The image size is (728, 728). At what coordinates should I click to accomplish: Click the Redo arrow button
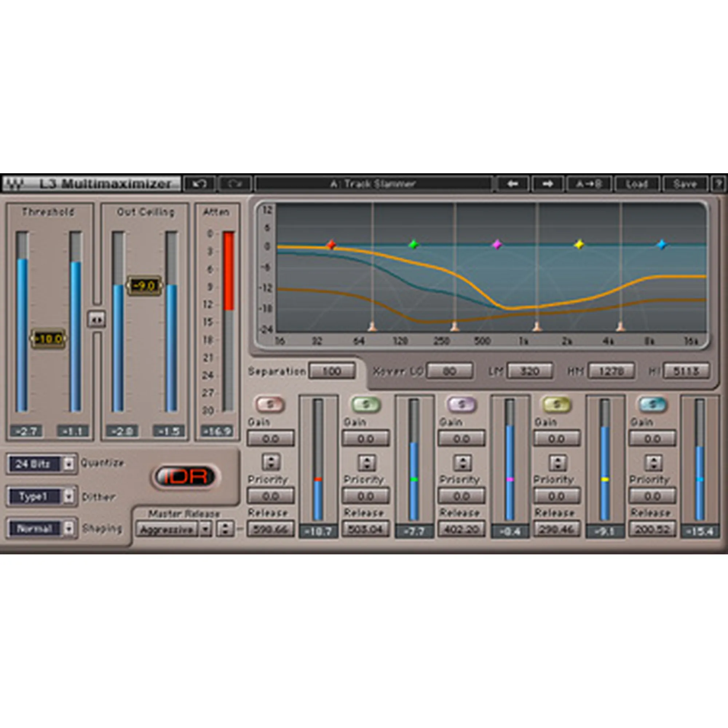tap(235, 184)
